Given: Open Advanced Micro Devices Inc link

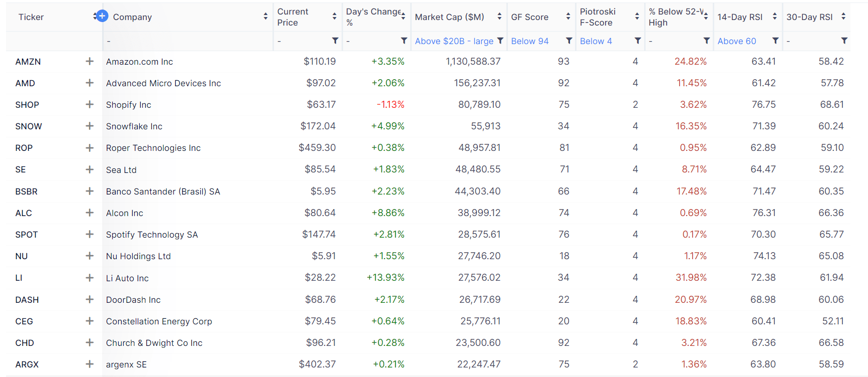Looking at the screenshot, I should (163, 83).
